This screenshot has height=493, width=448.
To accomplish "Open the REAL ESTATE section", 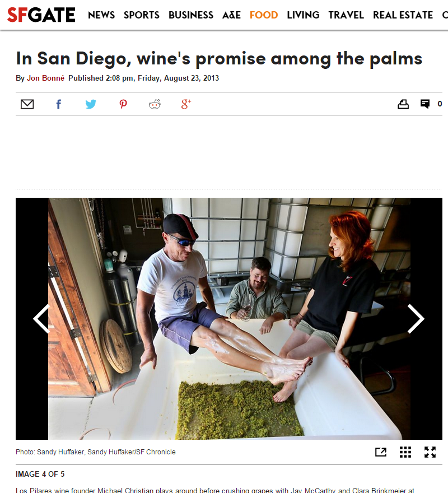I will point(403,15).
